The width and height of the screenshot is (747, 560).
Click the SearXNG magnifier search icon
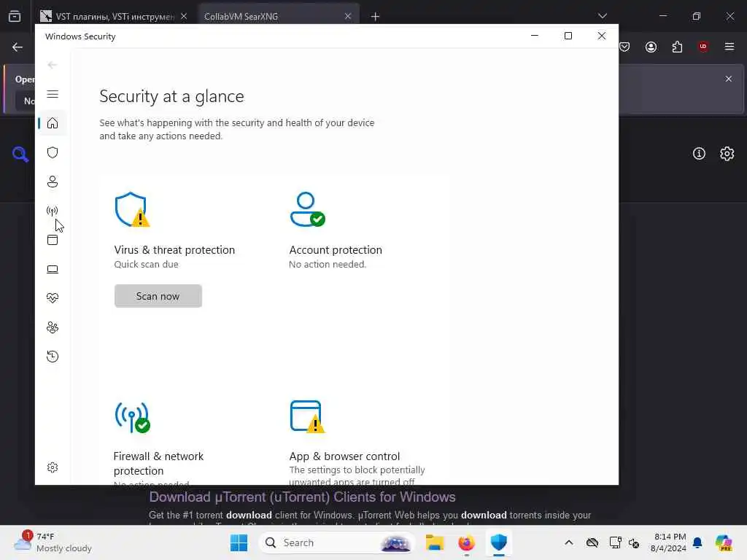click(x=20, y=155)
